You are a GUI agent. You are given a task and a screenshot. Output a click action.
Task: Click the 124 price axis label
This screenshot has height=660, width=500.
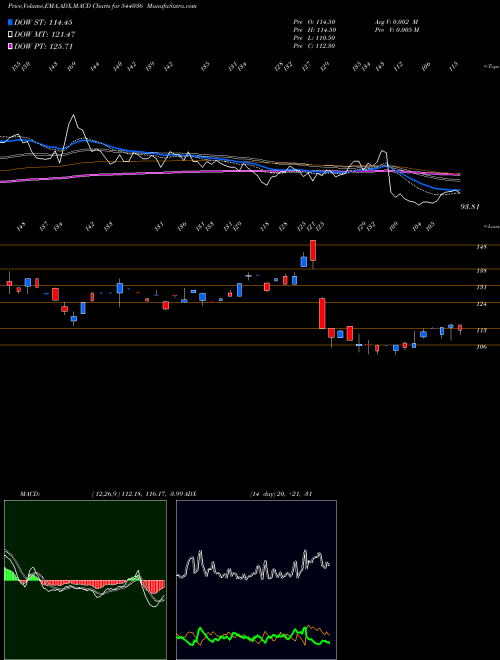point(481,304)
